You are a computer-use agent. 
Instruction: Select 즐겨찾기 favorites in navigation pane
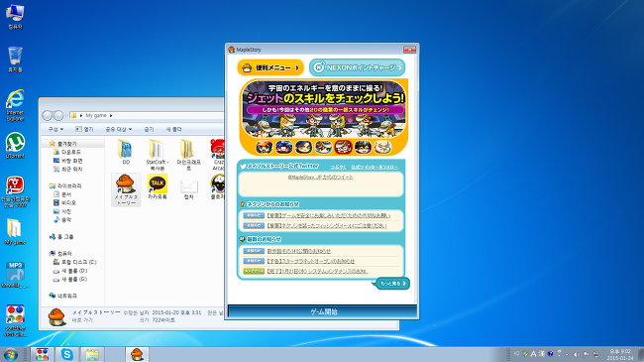[66, 144]
